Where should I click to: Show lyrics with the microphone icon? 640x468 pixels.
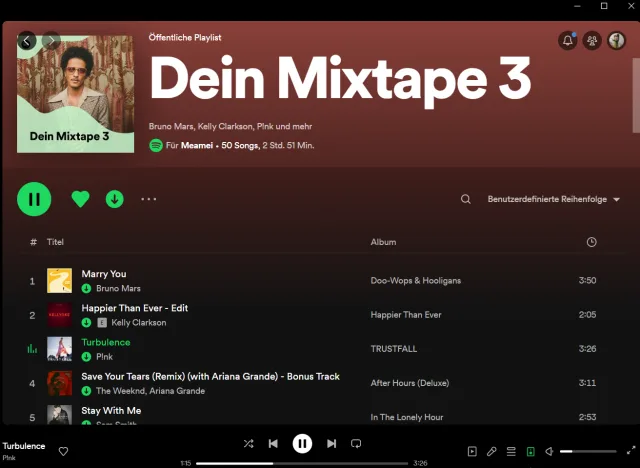(492, 452)
